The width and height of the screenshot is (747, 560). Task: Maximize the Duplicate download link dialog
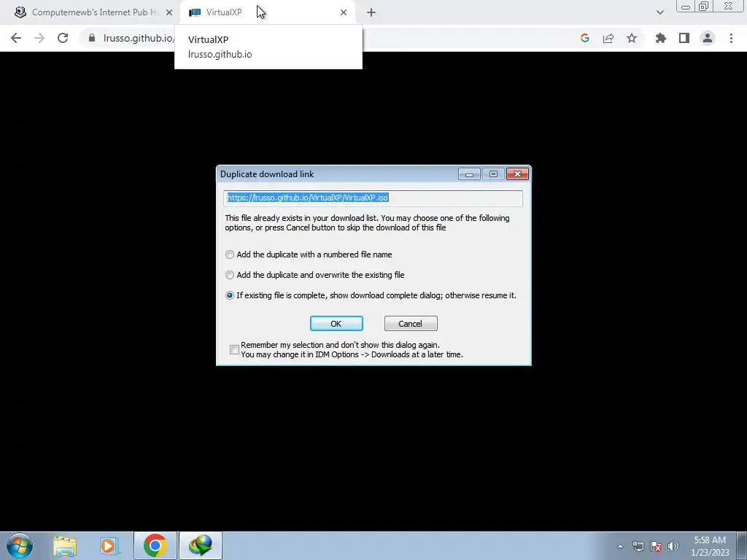coord(493,174)
